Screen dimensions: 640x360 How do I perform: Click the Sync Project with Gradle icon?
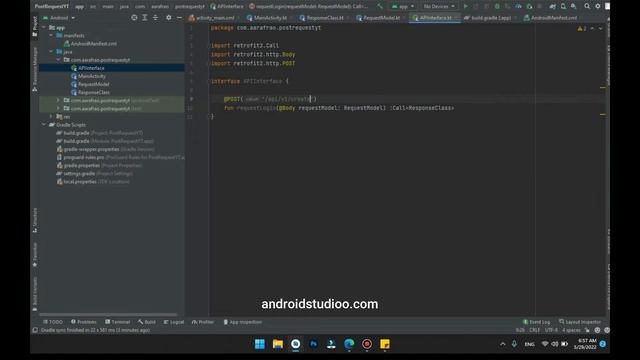[552, 7]
